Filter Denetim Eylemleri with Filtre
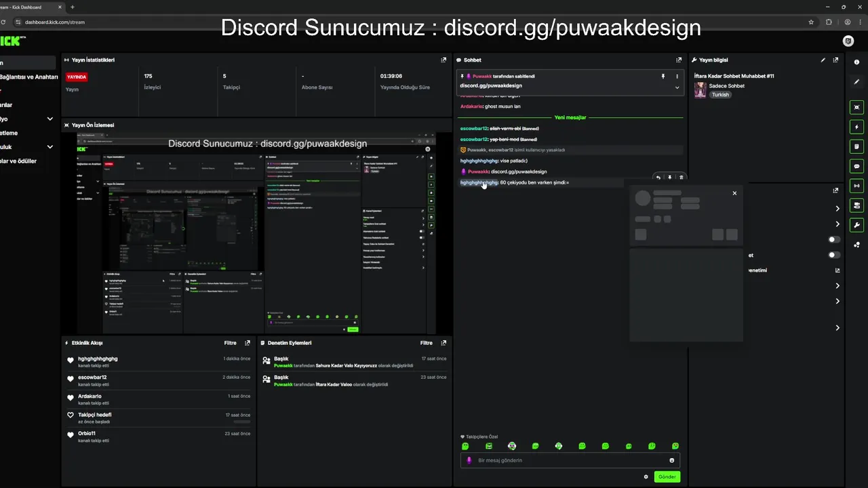 [x=426, y=343]
